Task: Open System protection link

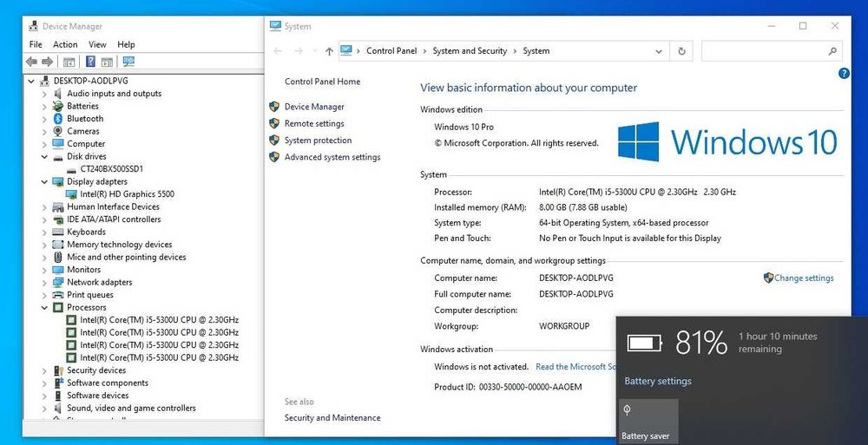Action: [x=319, y=141]
